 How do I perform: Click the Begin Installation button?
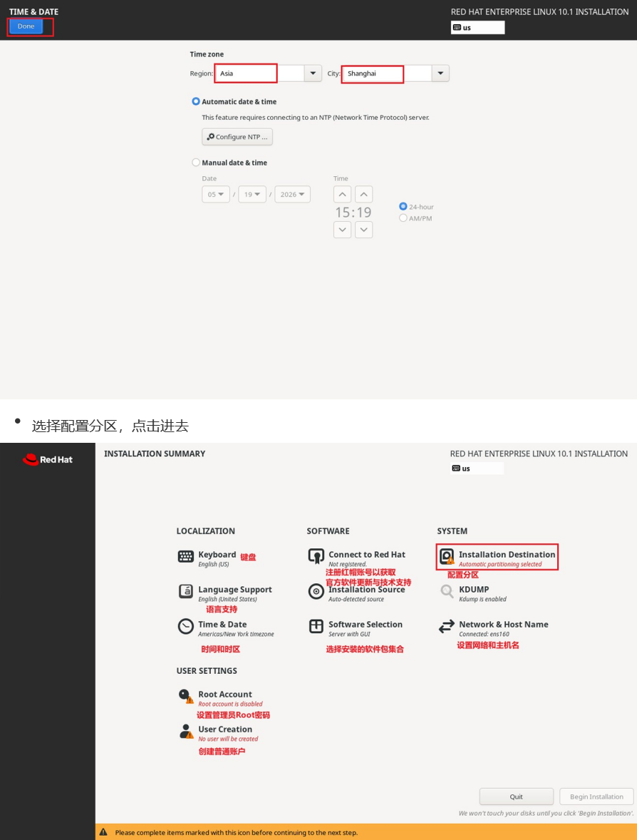tap(596, 797)
